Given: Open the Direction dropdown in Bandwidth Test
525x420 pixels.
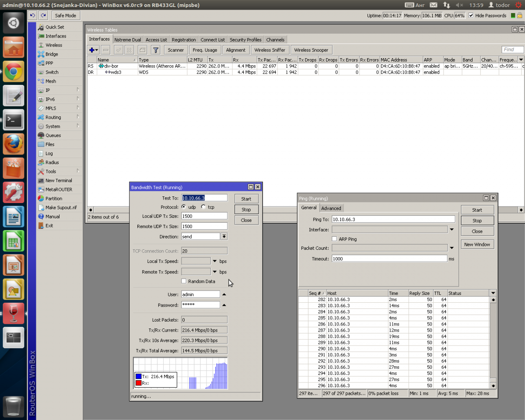Looking at the screenshot, I should point(224,236).
